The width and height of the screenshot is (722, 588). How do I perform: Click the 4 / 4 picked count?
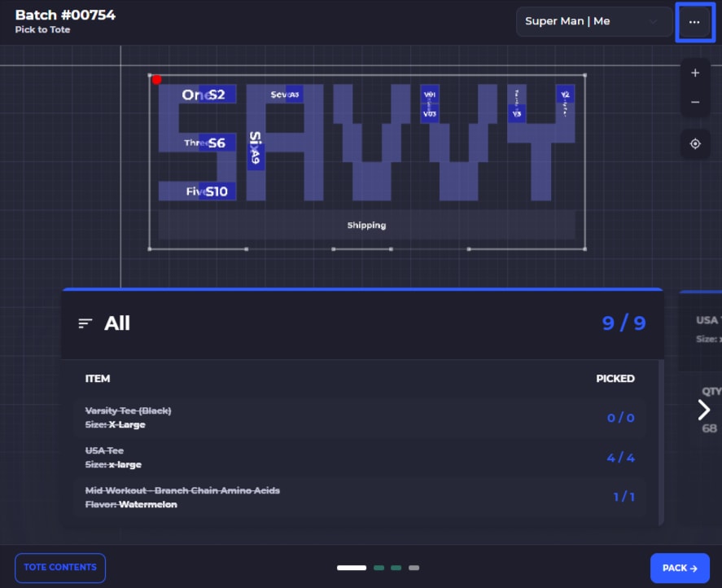621,458
